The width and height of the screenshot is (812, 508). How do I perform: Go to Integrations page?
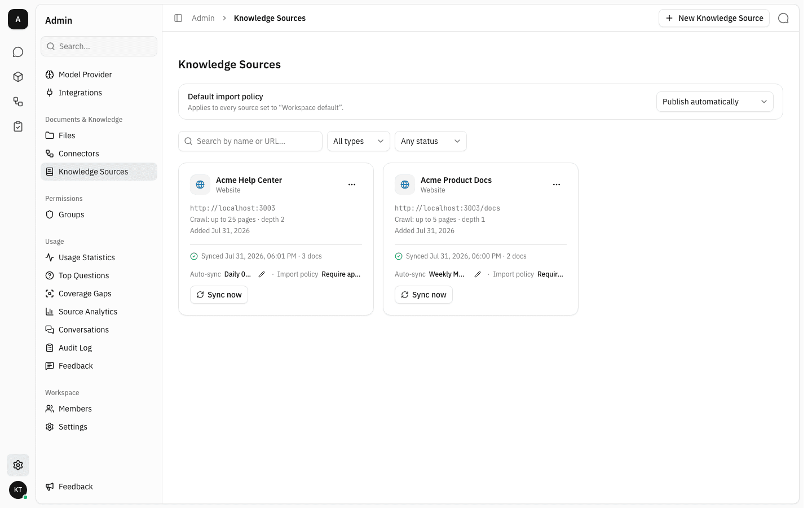[99, 93]
